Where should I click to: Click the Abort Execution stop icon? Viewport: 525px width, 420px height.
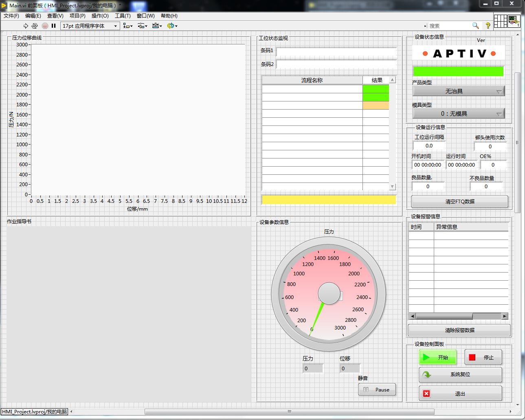(45, 26)
